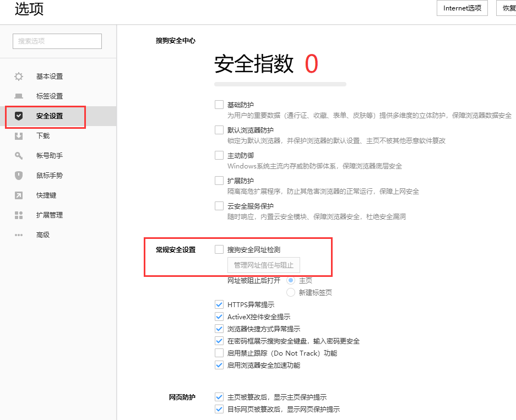Click the grid icon beside 扩展管理
Viewport: 516px width, 420px height.
tap(19, 215)
